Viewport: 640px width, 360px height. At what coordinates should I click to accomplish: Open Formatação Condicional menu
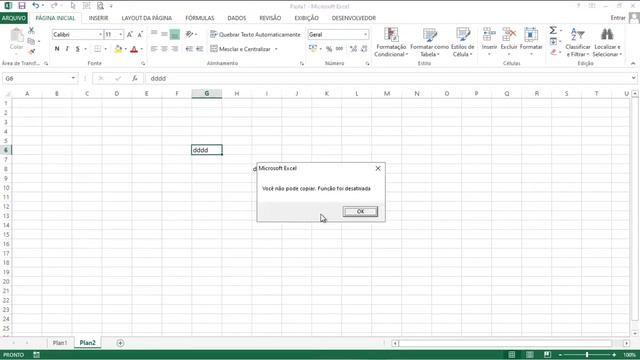pos(390,42)
